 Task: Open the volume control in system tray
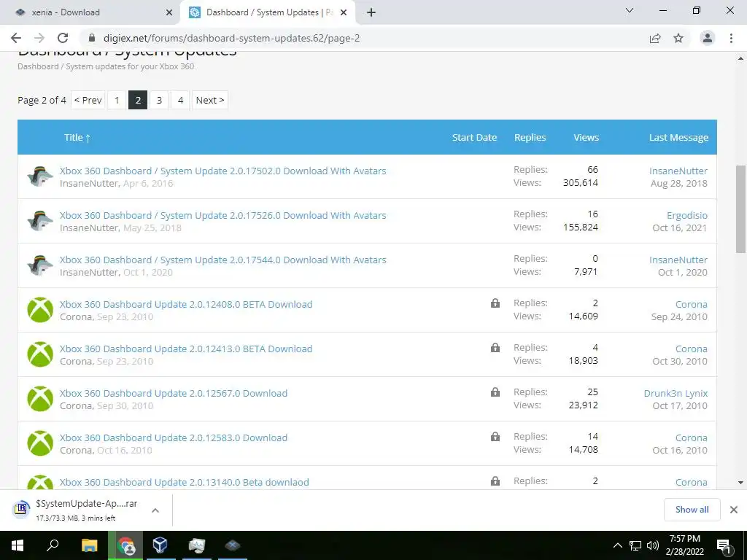pos(653,545)
